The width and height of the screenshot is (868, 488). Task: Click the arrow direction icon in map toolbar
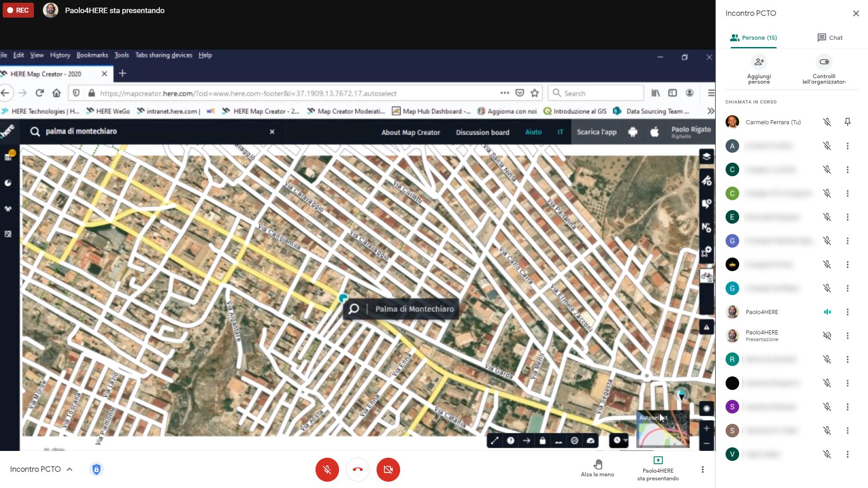click(x=526, y=441)
